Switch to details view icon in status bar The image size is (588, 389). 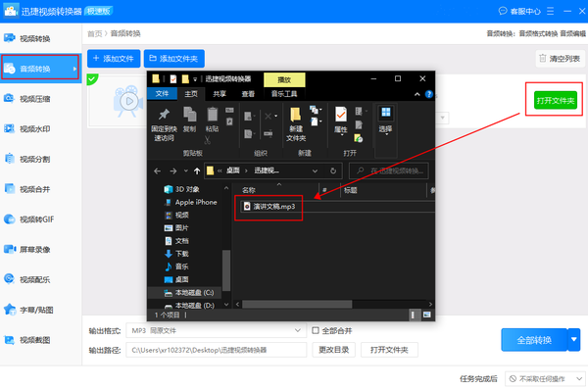tap(413, 315)
